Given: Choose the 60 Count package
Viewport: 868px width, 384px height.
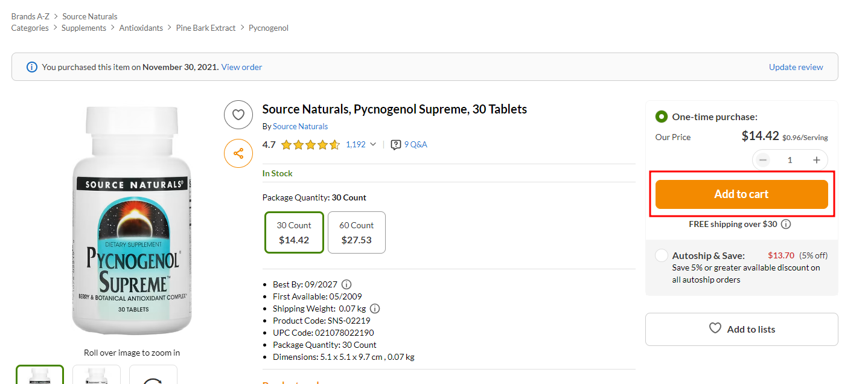Looking at the screenshot, I should pyautogui.click(x=357, y=232).
